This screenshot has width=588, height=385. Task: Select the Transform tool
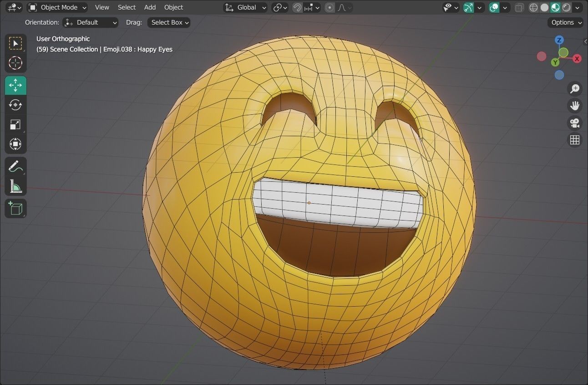tap(15, 144)
